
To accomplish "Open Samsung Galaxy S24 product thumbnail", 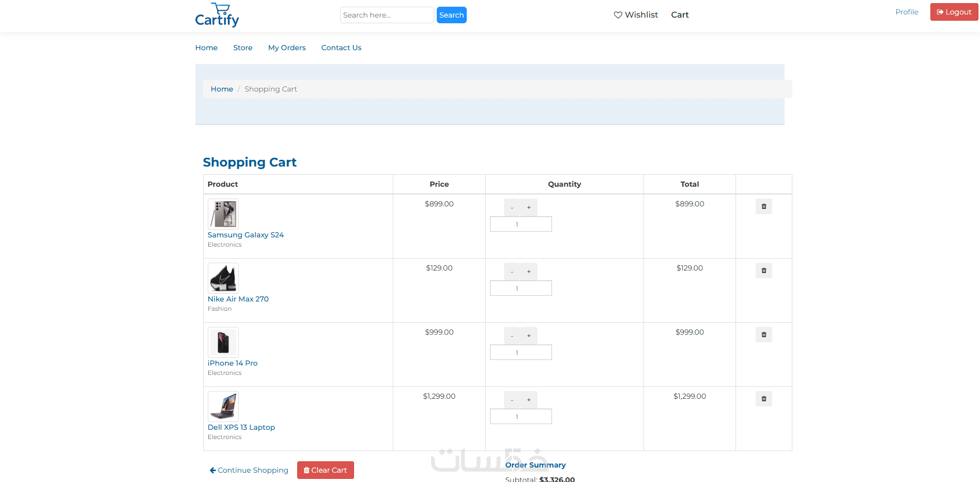I will click(223, 214).
